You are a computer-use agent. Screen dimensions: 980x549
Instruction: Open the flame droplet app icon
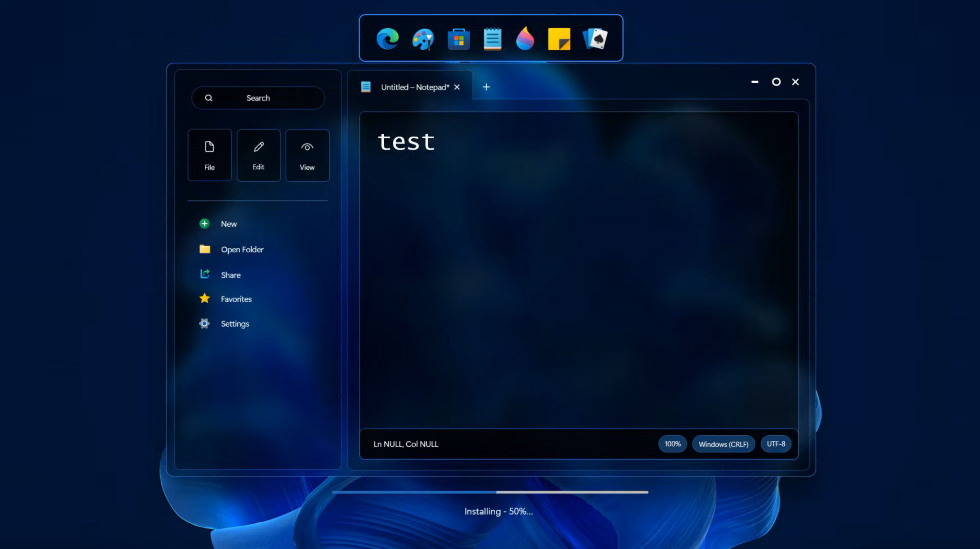point(525,39)
